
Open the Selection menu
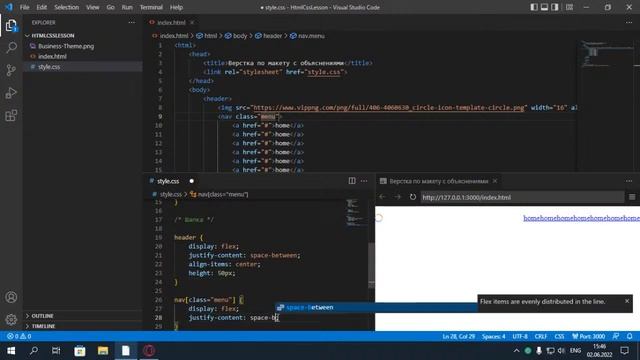(x=67, y=7)
